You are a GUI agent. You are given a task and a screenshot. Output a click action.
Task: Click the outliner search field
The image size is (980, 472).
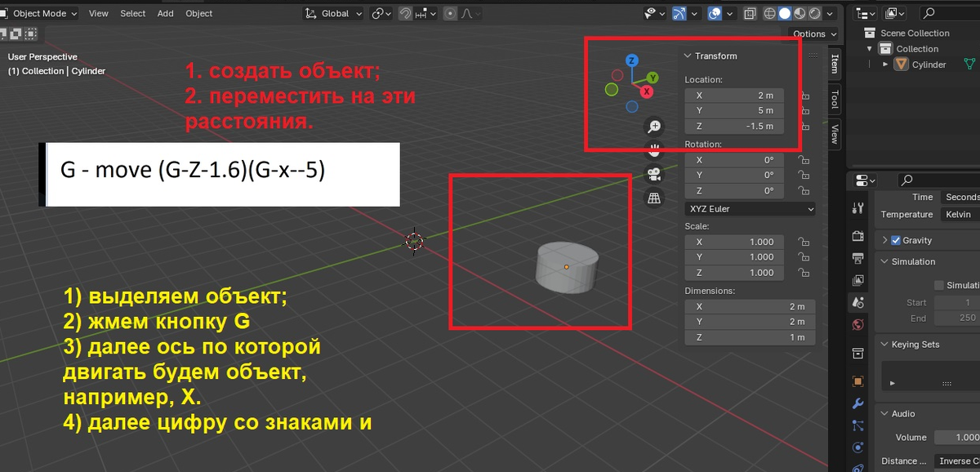tap(949, 13)
